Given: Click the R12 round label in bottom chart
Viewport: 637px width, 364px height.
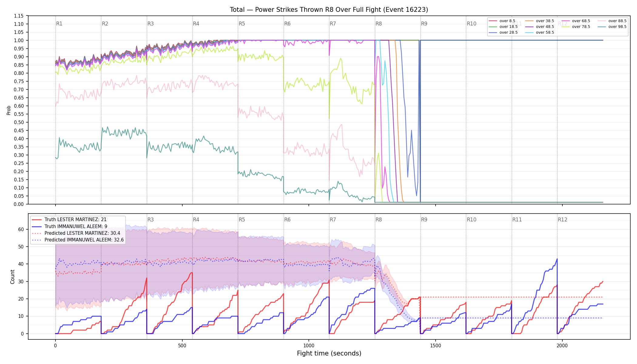Looking at the screenshot, I should [x=563, y=220].
